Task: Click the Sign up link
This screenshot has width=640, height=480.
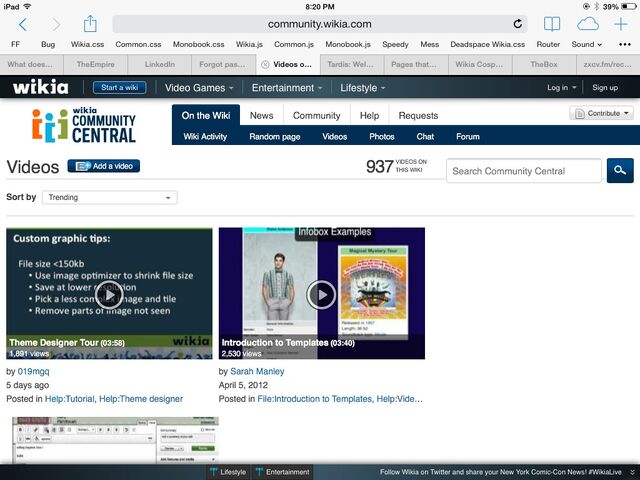Action: pyautogui.click(x=605, y=87)
